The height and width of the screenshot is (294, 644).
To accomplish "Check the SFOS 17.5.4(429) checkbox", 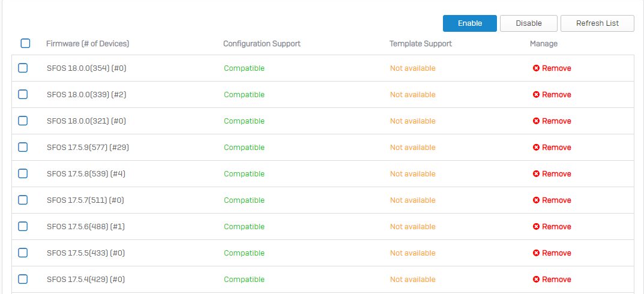I will pos(23,279).
